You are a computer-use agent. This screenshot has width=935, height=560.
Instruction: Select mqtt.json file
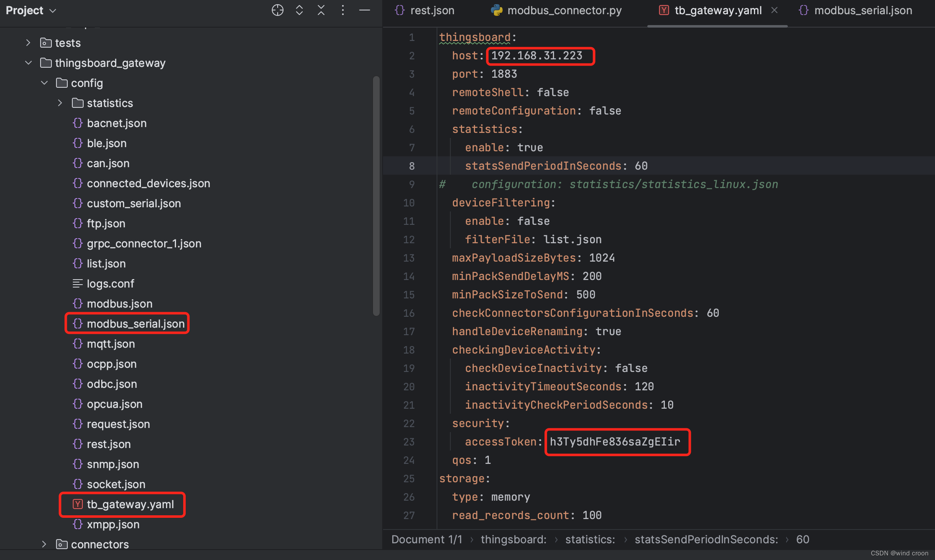pyautogui.click(x=111, y=344)
